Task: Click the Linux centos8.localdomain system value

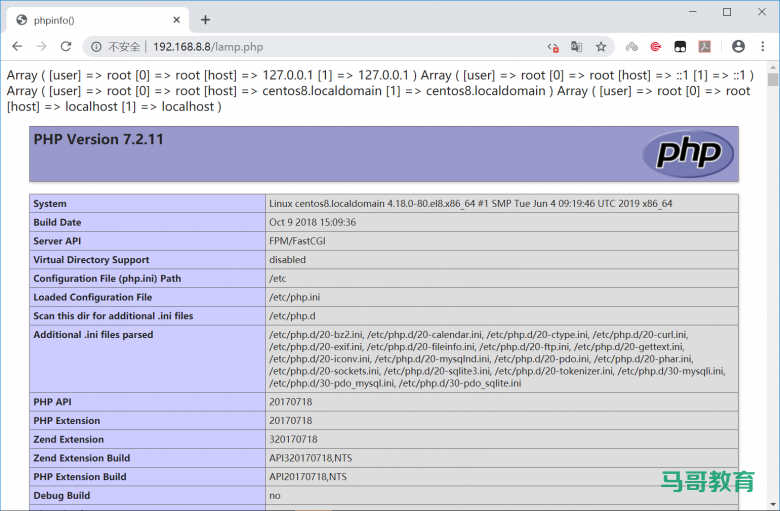Action: point(471,204)
